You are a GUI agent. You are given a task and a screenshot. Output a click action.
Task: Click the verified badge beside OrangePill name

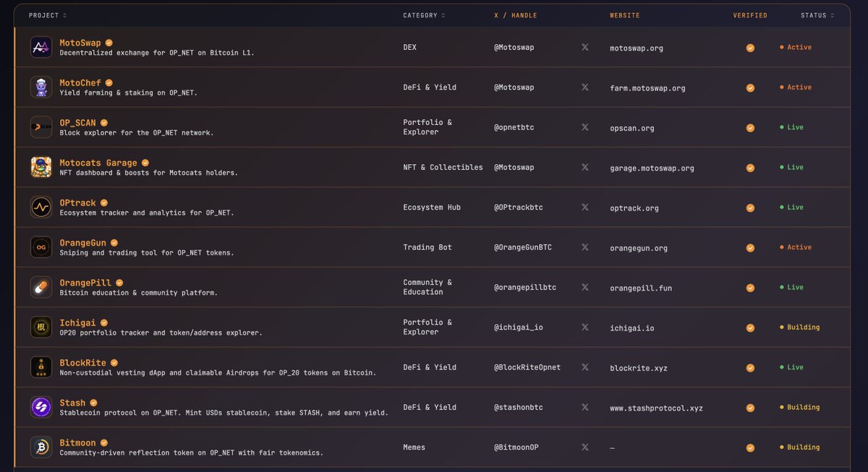pos(119,283)
